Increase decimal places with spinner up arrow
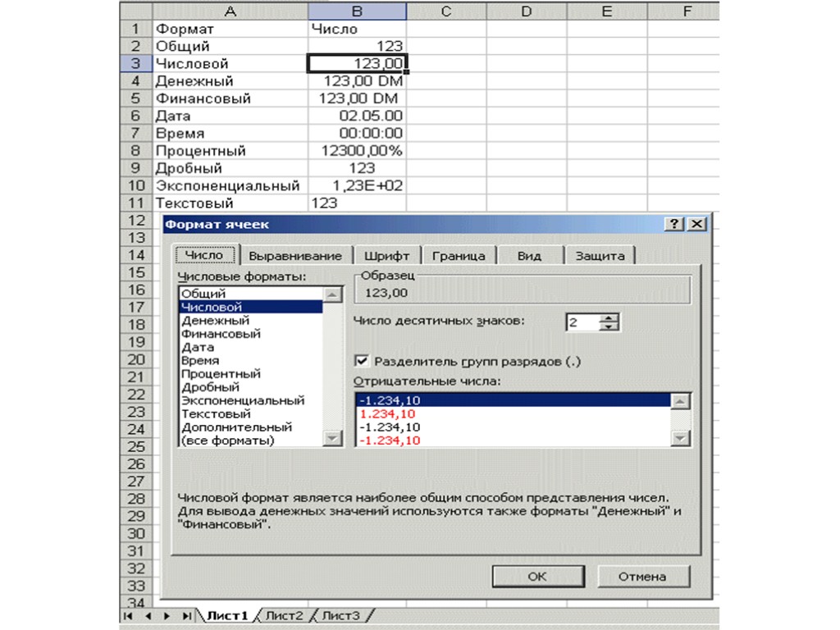 609,317
